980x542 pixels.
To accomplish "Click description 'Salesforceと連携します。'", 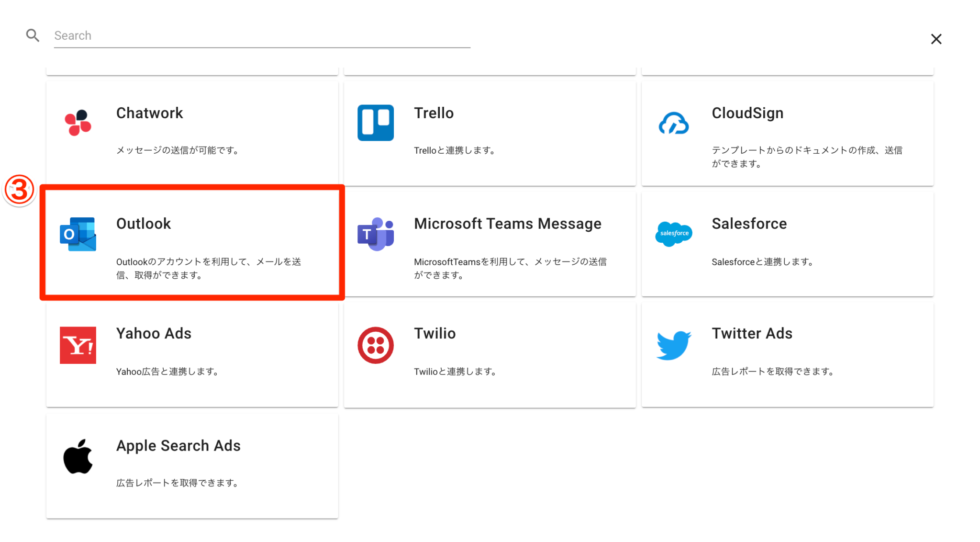I will pyautogui.click(x=763, y=262).
